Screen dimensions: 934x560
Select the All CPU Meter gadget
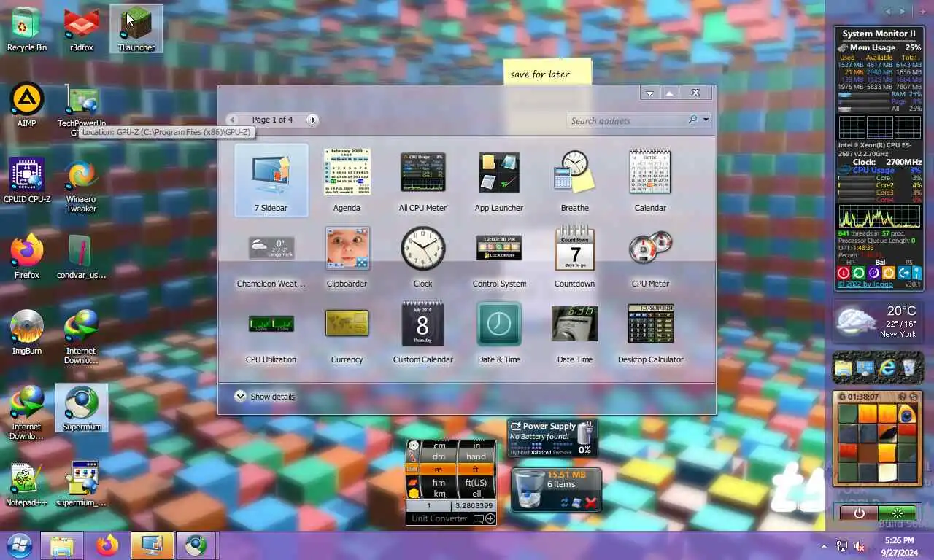(x=422, y=180)
